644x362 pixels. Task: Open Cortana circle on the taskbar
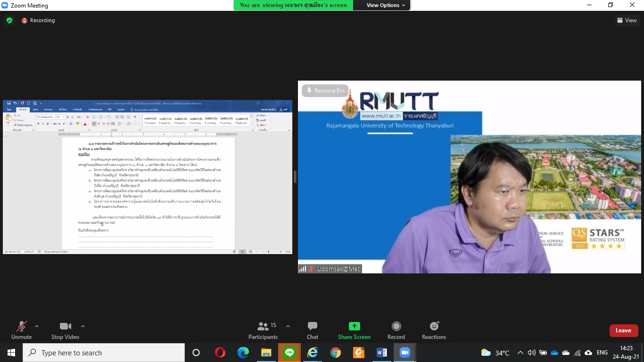point(196,353)
